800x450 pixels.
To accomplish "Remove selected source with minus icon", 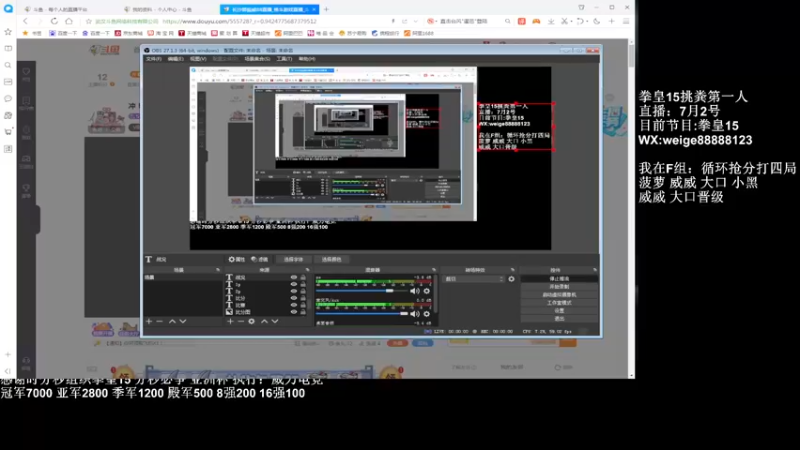I will point(240,321).
